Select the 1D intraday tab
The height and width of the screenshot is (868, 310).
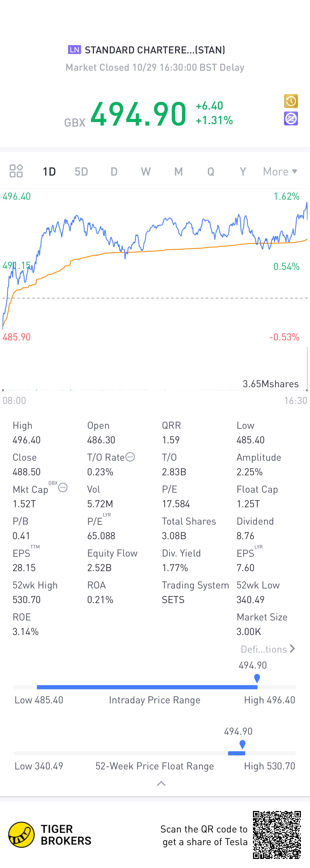[49, 172]
